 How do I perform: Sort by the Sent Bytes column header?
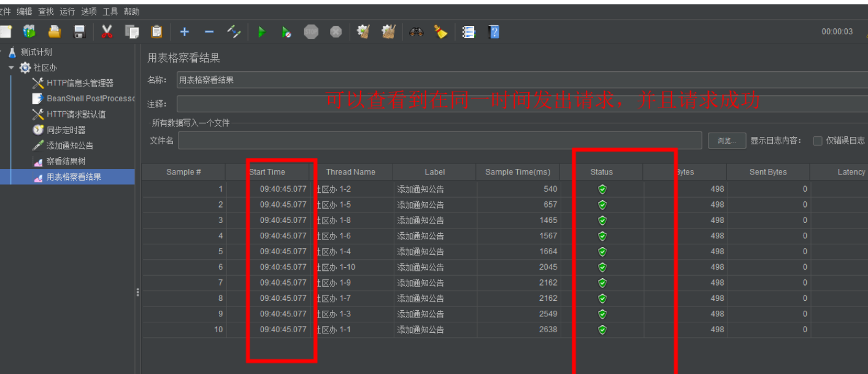click(768, 172)
